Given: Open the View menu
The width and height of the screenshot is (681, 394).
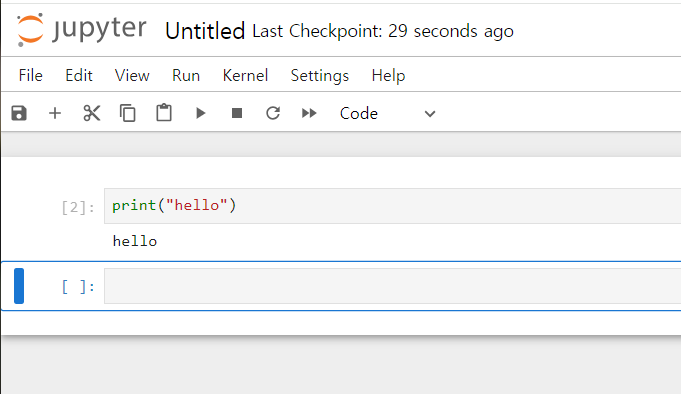Looking at the screenshot, I should (x=132, y=76).
